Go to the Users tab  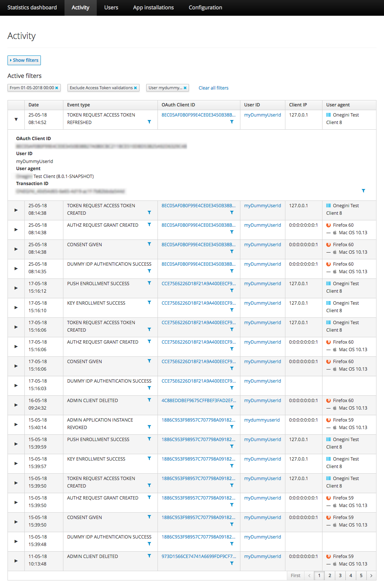pos(111,7)
